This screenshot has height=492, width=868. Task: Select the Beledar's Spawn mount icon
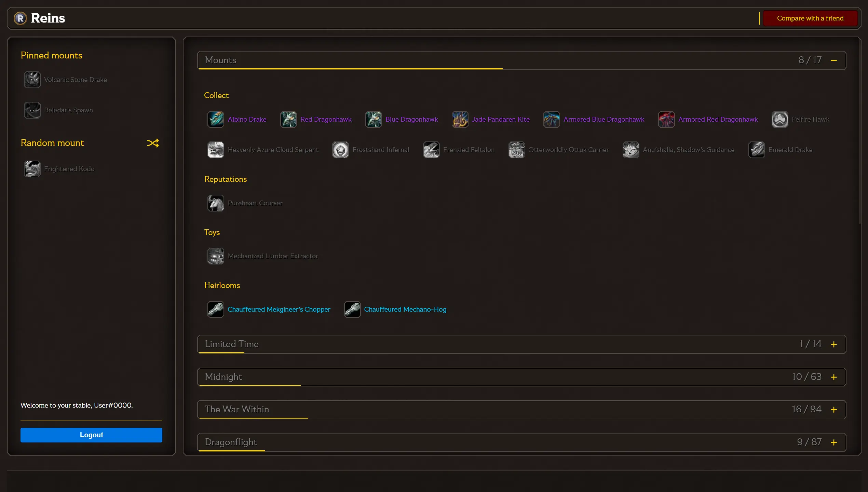(32, 110)
